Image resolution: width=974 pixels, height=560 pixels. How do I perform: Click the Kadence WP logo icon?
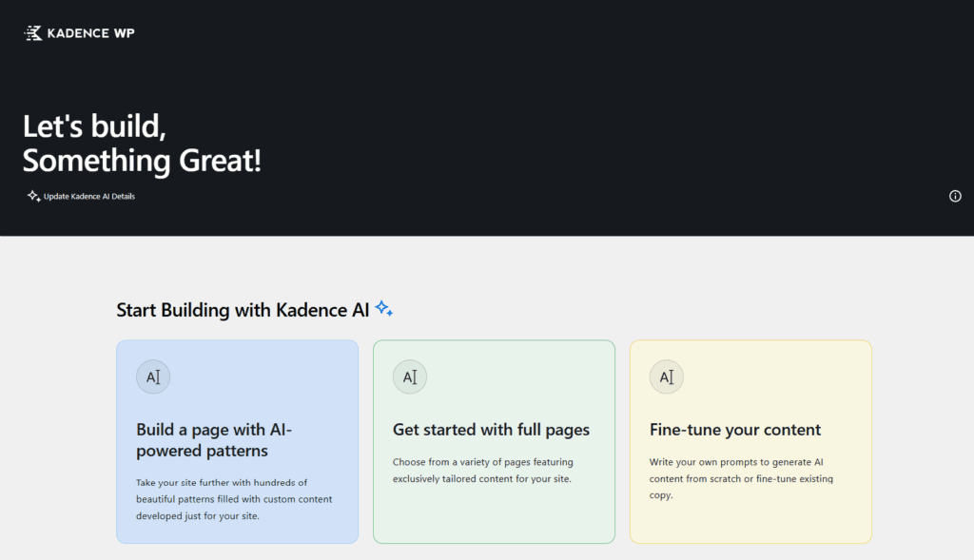tap(31, 32)
